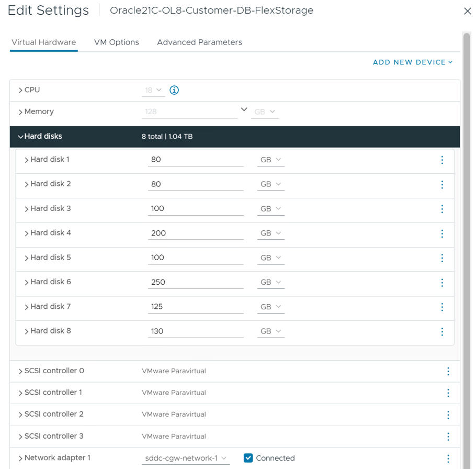476x469 pixels.
Task: Close the Edit Settings dialog
Action: tap(468, 11)
